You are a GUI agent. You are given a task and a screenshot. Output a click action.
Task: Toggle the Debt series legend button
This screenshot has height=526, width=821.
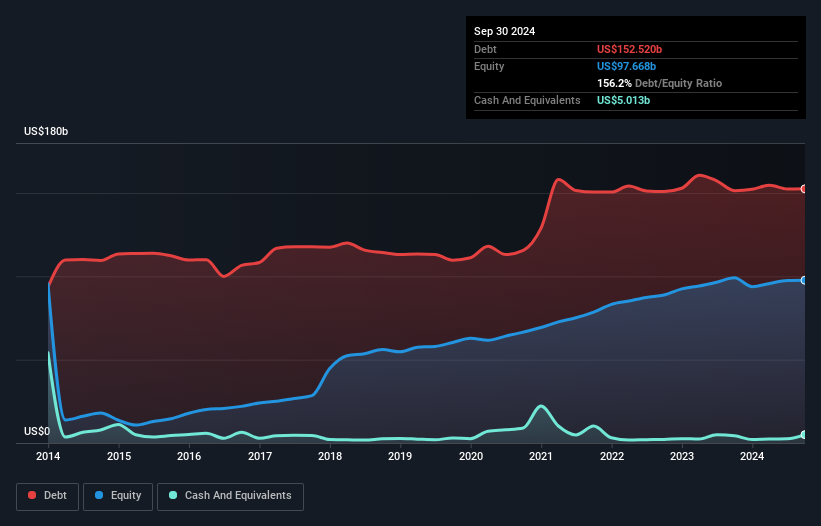tap(48, 496)
